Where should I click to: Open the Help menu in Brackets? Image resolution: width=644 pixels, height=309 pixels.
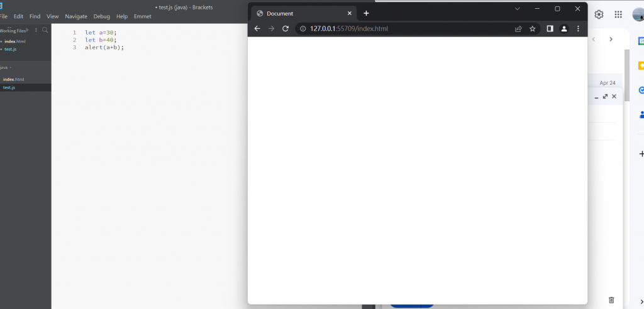coord(122,16)
